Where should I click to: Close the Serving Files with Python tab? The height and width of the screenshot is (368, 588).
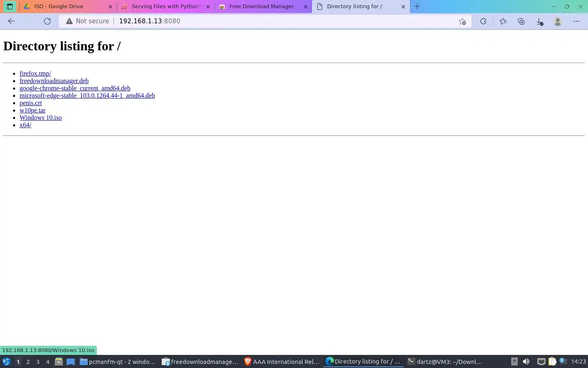(x=208, y=7)
